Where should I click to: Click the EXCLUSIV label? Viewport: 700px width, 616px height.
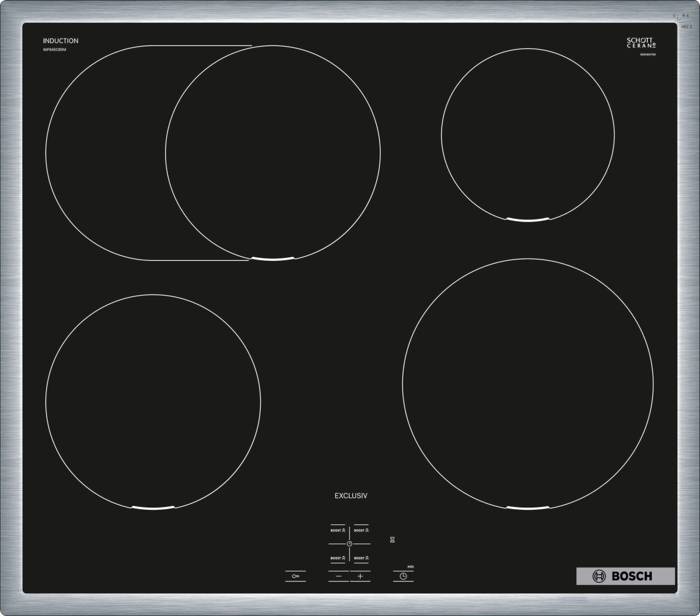coord(351,496)
